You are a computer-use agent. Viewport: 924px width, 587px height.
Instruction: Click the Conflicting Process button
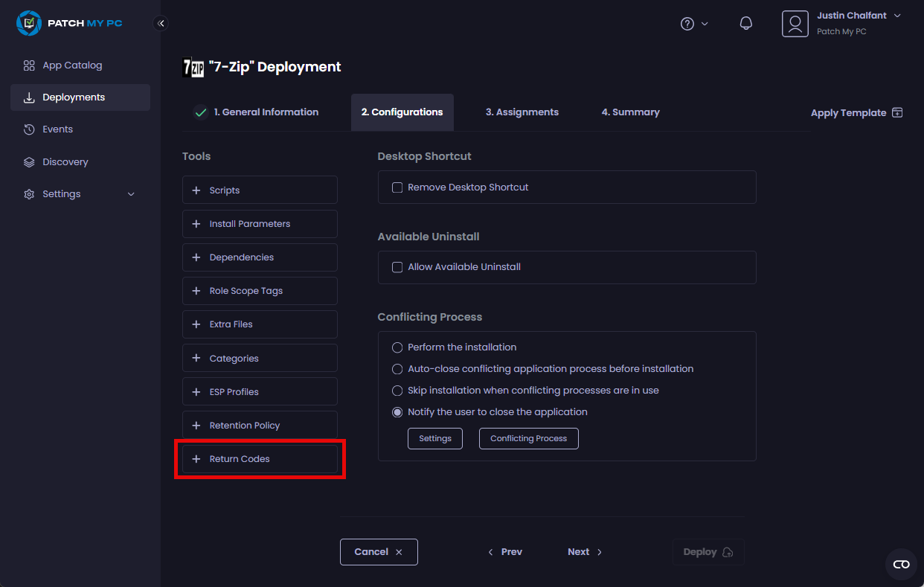point(528,439)
